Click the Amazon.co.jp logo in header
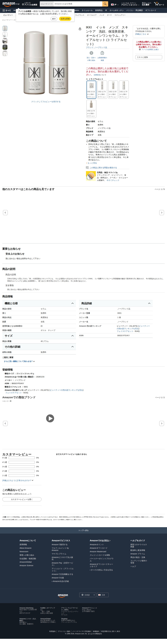 (11, 4)
